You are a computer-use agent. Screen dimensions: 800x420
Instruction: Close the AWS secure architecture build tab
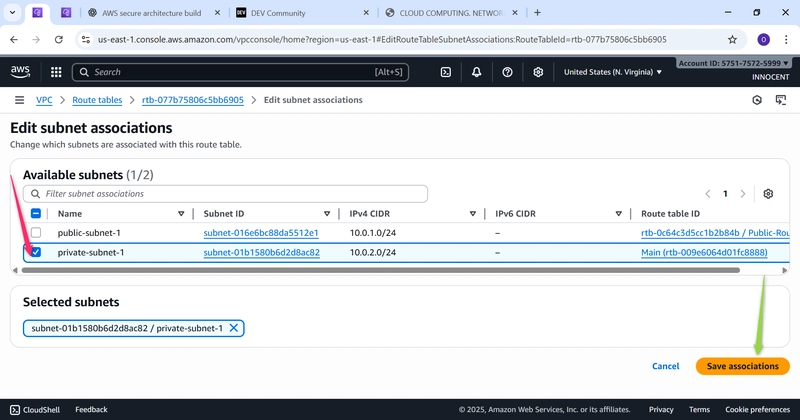217,13
